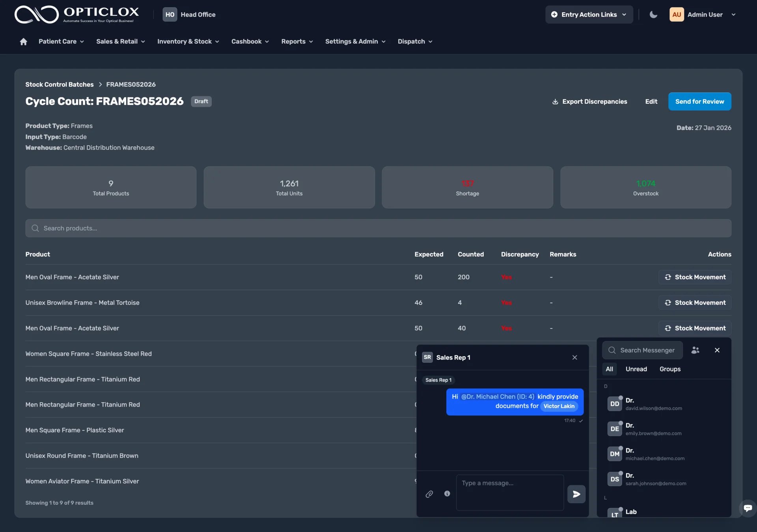The image size is (757, 532).
Task: Click the DM avatar for michael.chen@demo.com
Action: (614, 454)
